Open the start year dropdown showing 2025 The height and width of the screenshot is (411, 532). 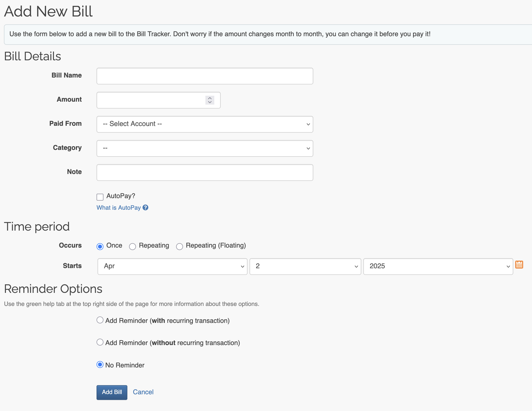[438, 266]
